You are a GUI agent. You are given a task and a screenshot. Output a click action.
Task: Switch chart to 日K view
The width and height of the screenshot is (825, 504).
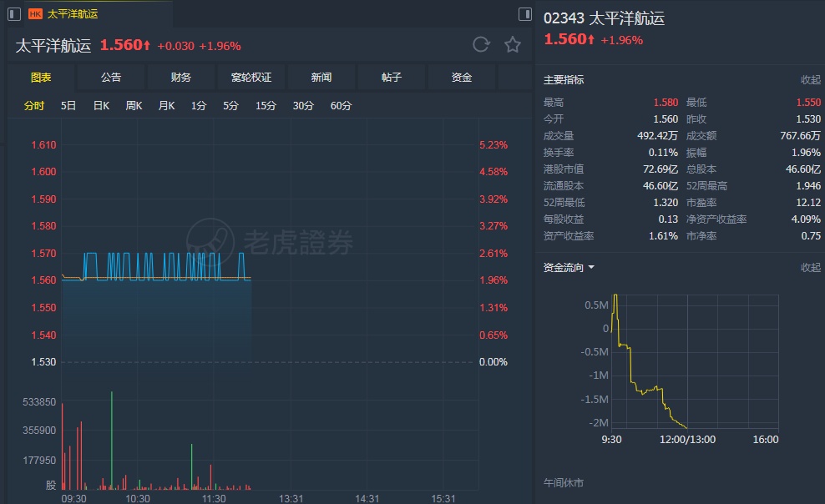coord(101,106)
